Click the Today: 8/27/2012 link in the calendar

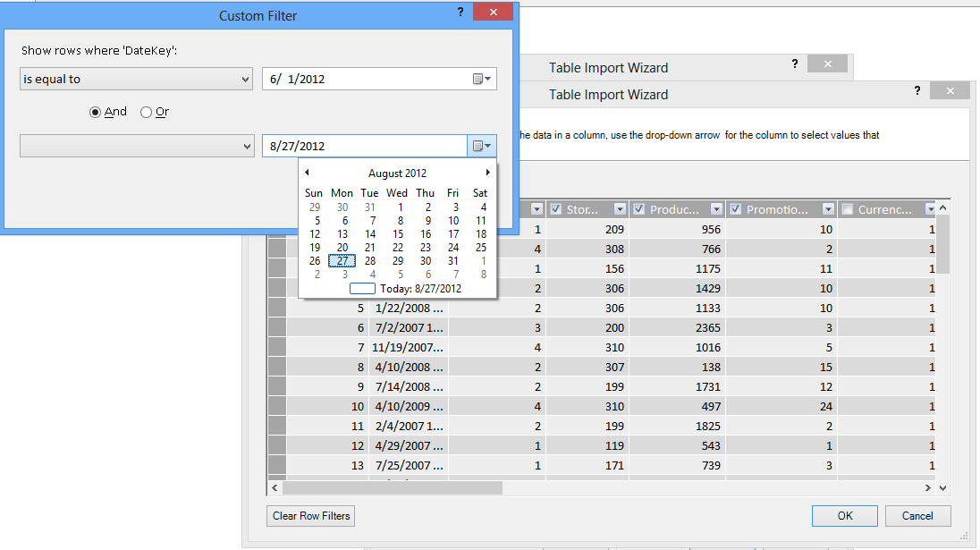click(420, 288)
